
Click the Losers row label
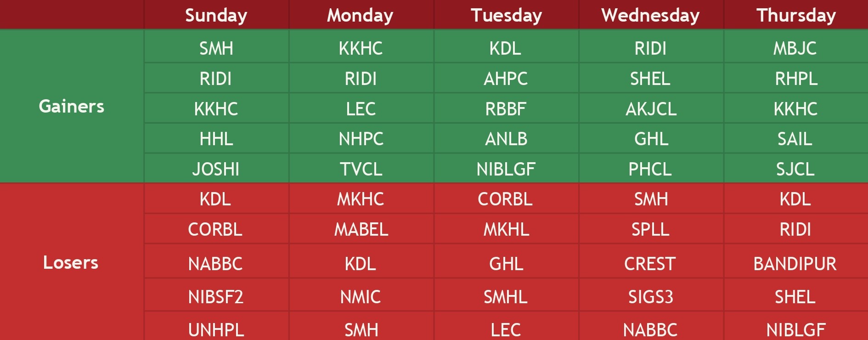click(71, 262)
